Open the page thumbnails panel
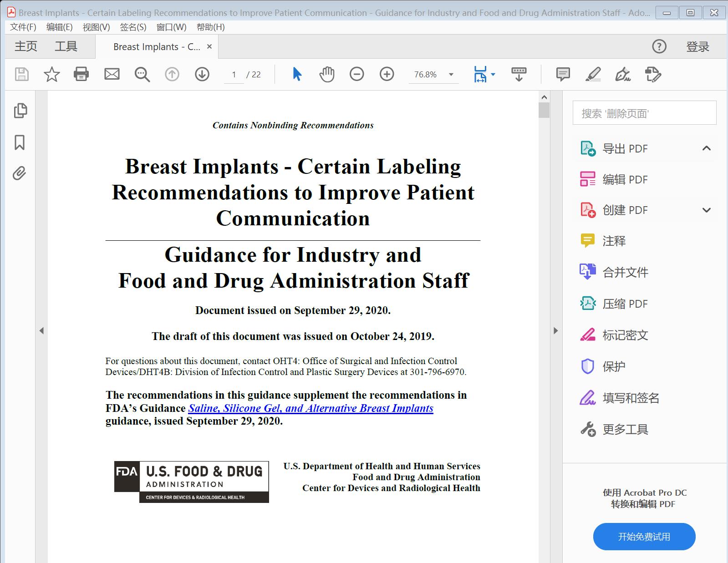 (x=20, y=111)
